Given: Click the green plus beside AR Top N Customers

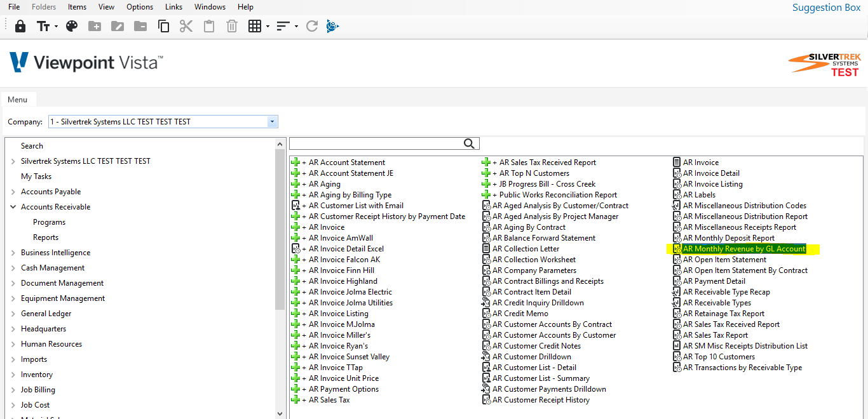Looking at the screenshot, I should (486, 173).
